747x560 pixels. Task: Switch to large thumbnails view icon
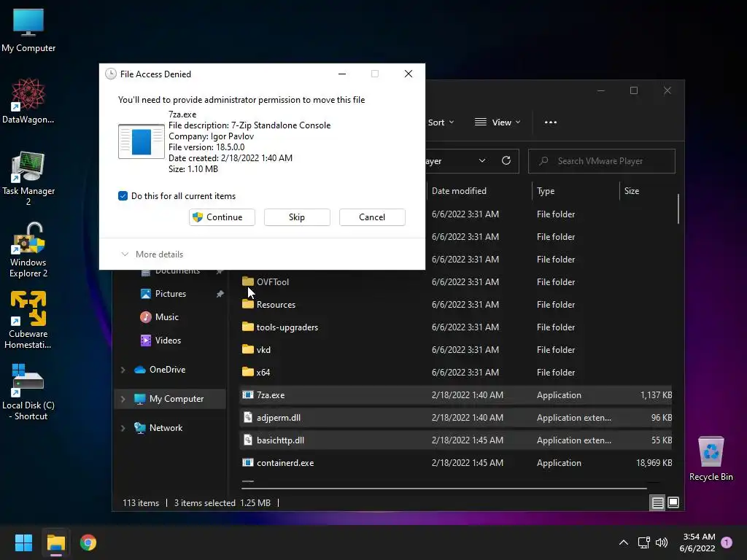pyautogui.click(x=673, y=502)
